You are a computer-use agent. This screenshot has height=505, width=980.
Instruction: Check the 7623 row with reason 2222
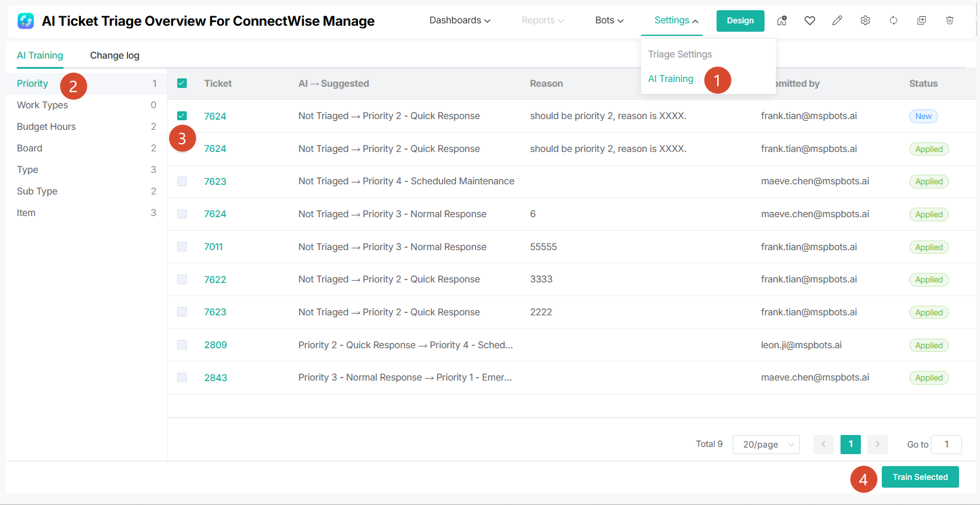click(x=182, y=312)
